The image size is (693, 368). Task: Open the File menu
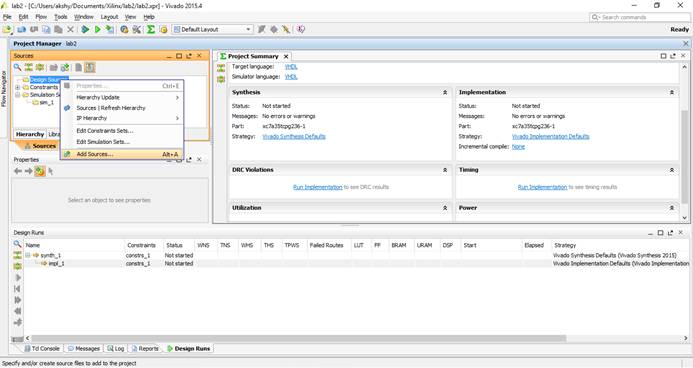7,17
